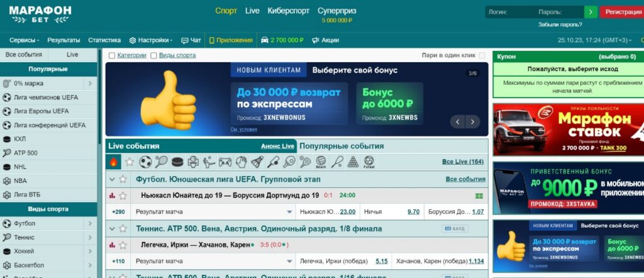The image size is (644, 278).
Task: Filter live events by football ball icon
Action: click(145, 162)
